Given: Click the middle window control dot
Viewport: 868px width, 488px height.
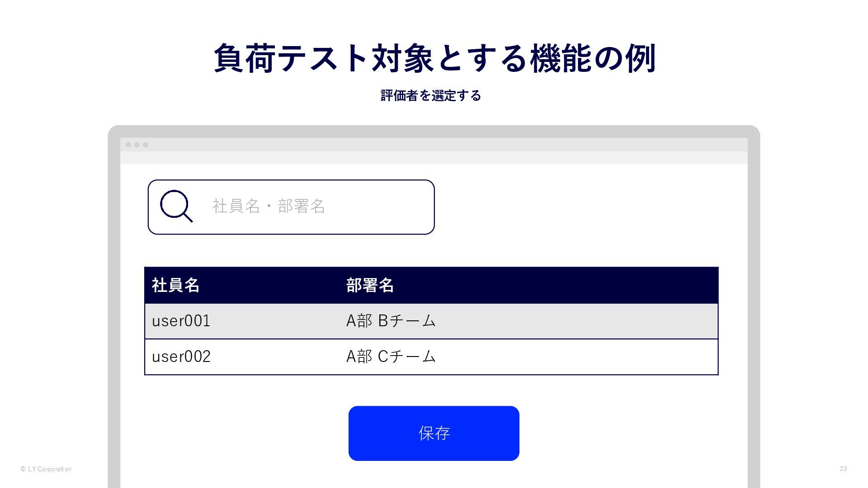Looking at the screenshot, I should click(x=137, y=145).
